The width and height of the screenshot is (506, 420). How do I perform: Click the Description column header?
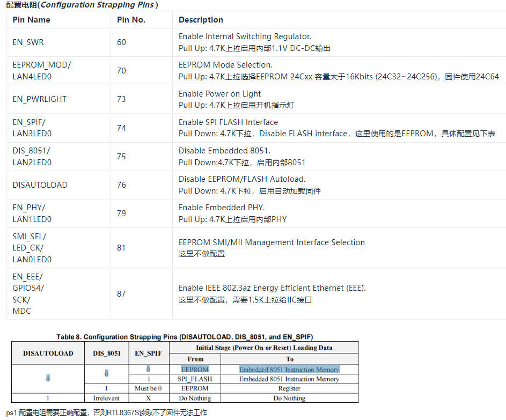[x=201, y=20]
